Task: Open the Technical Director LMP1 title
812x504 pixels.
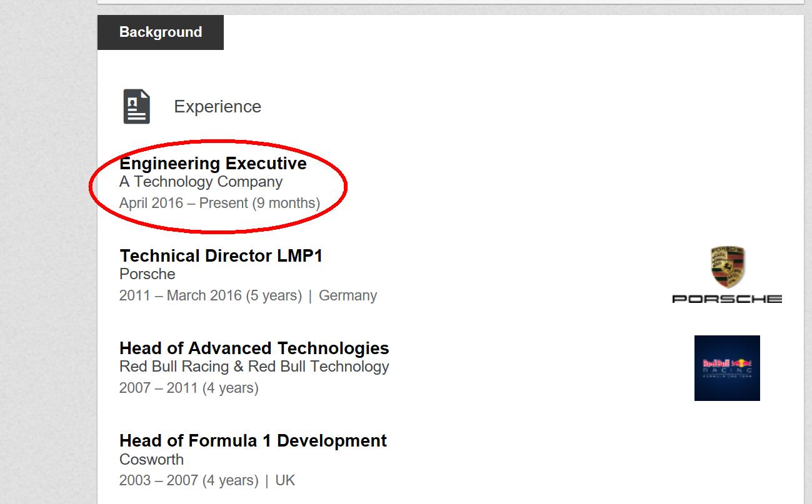Action: pyautogui.click(x=221, y=256)
